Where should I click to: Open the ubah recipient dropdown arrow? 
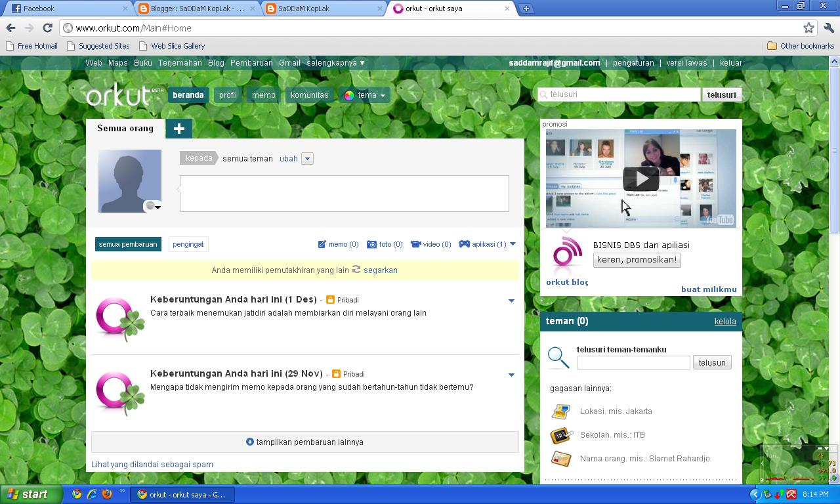pos(307,159)
